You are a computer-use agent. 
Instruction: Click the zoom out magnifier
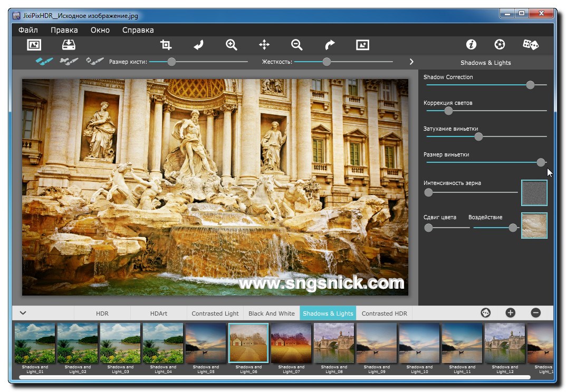coord(297,45)
